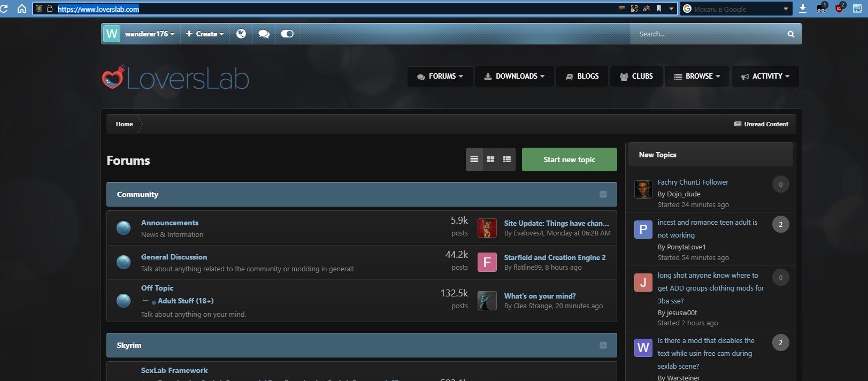The width and height of the screenshot is (868, 381).
Task: Click the bookmark icon in address bar
Action: coord(659,9)
